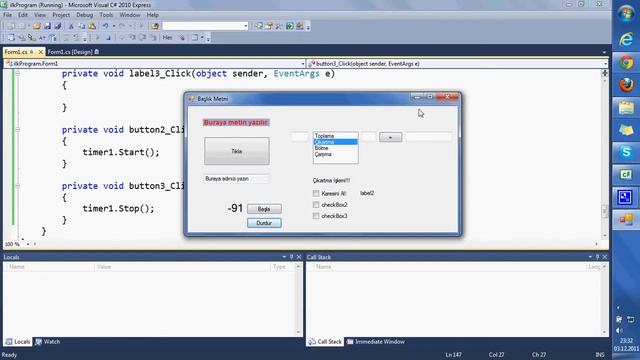
Task: Open the find combo box dropdown arrow
Action: click(x=246, y=26)
